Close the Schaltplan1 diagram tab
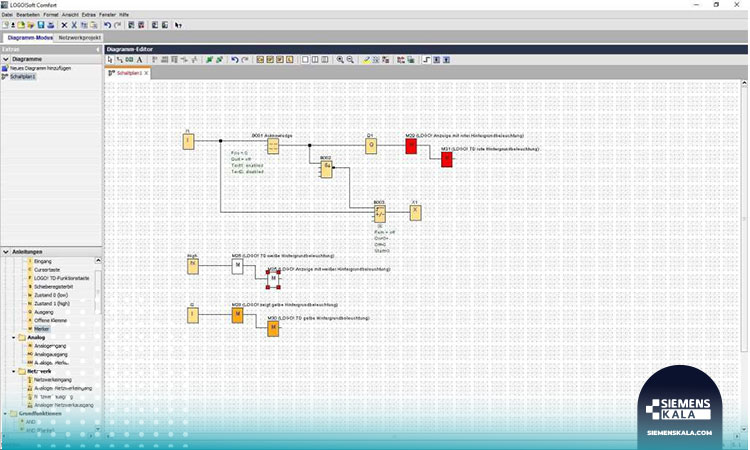Image resolution: width=750 pixels, height=450 pixels. [x=146, y=73]
